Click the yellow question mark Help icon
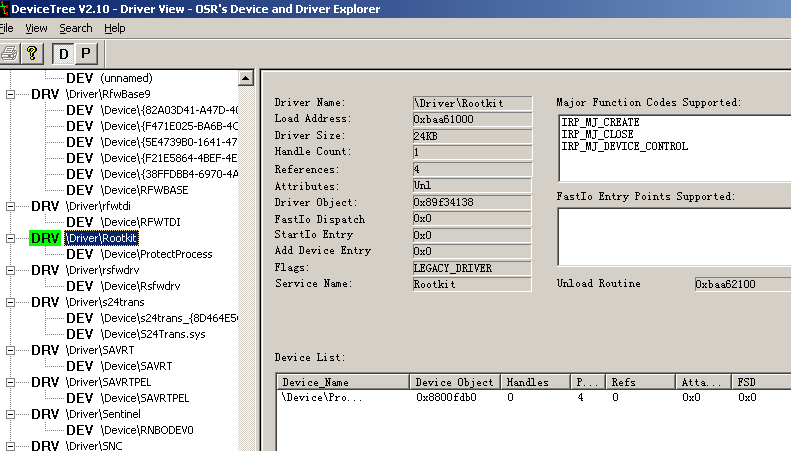The height and width of the screenshot is (451, 791). click(32, 53)
